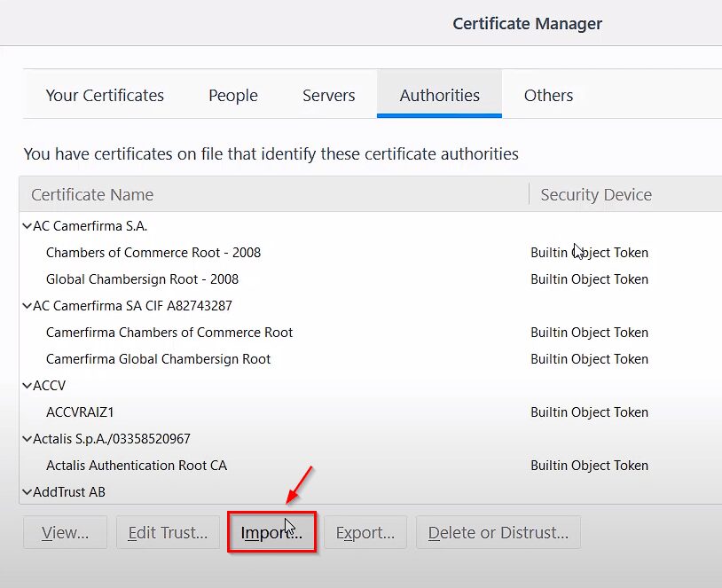Screen dimensions: 722x588
Task: Select Camerfirma Global Chambersign Root certificate
Action: click(159, 359)
